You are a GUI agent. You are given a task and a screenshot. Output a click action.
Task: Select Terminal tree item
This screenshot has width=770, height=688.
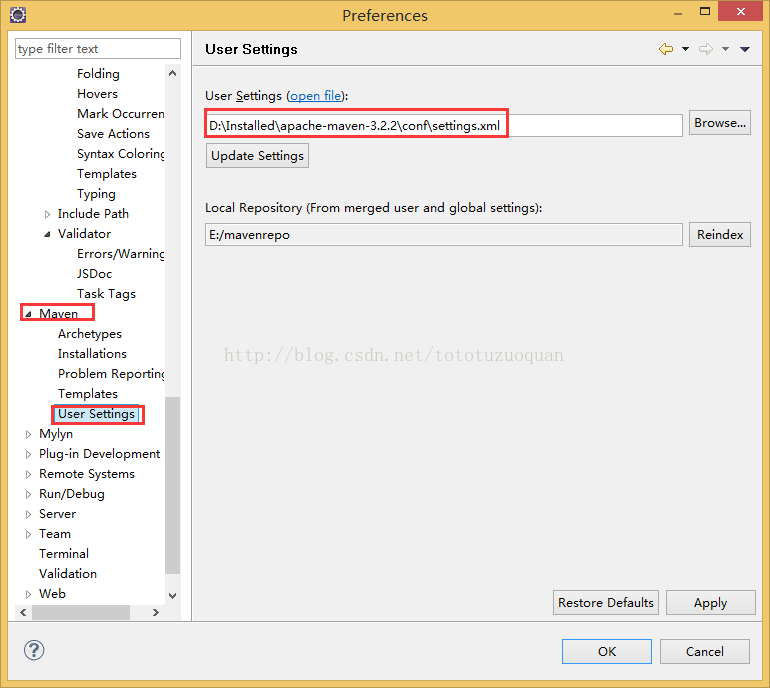pyautogui.click(x=64, y=554)
